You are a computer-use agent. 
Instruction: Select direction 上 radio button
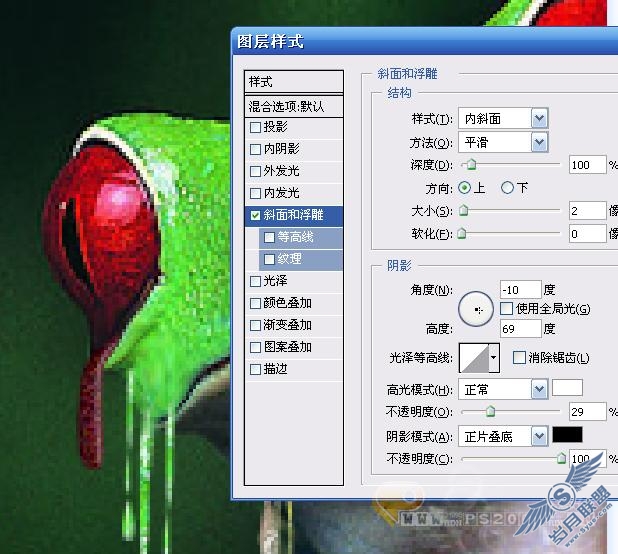465,188
